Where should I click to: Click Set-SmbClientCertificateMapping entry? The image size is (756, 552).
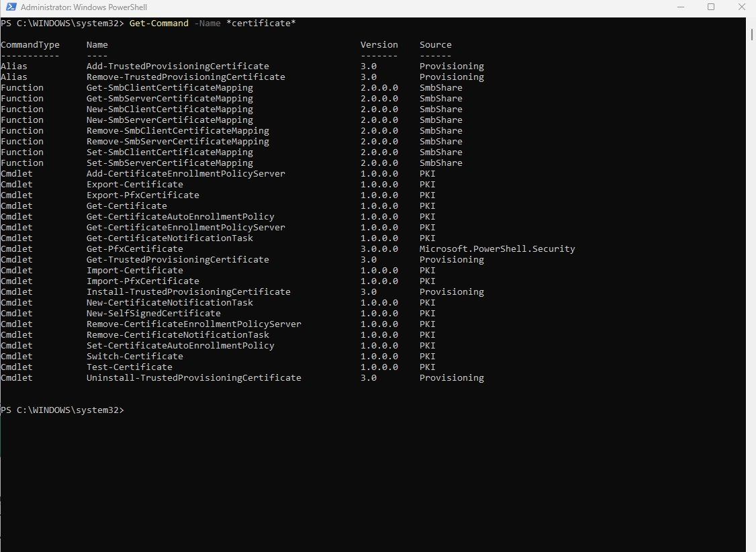click(170, 152)
